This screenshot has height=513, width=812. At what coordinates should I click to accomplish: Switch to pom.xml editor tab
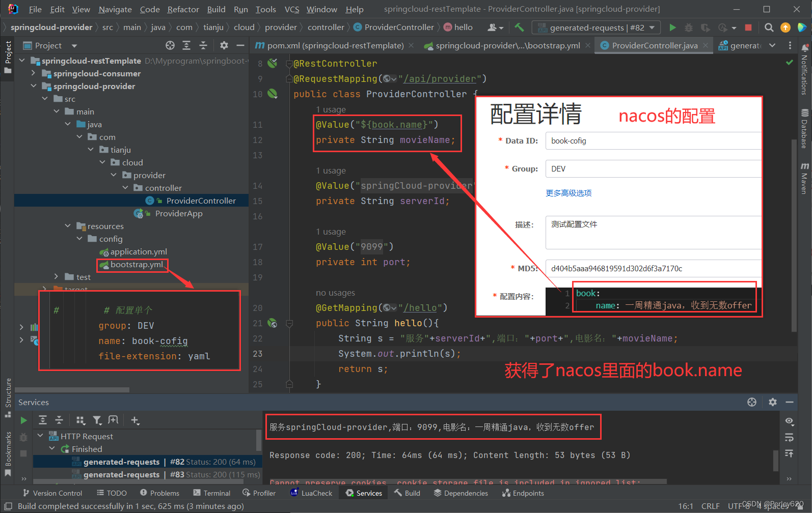tap(335, 45)
